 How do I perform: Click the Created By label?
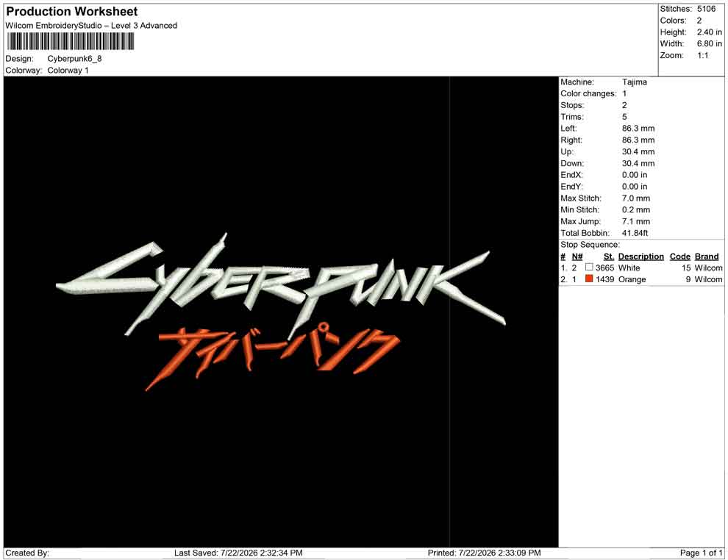pyautogui.click(x=27, y=553)
